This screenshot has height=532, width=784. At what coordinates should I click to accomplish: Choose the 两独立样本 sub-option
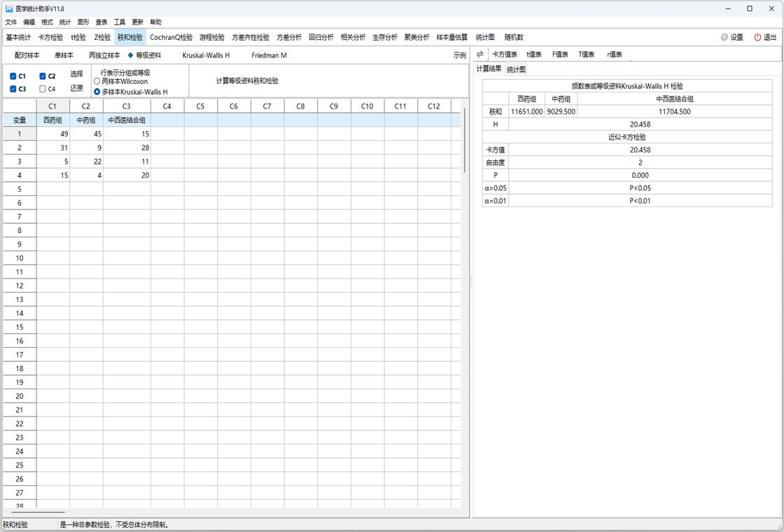[x=104, y=55]
